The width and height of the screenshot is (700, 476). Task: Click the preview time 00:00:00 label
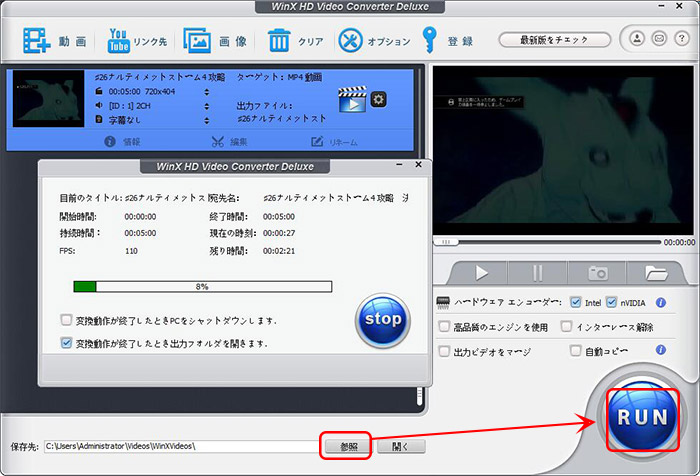pos(679,242)
